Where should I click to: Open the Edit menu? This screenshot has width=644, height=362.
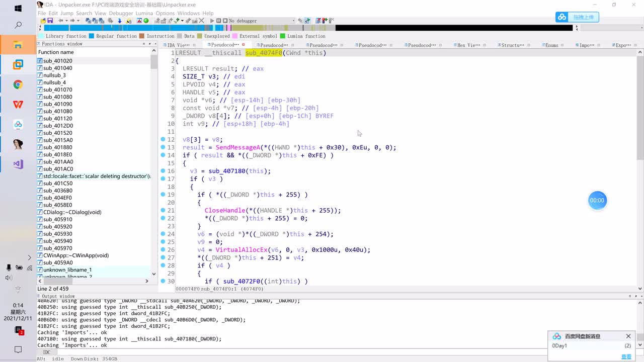coord(53,13)
